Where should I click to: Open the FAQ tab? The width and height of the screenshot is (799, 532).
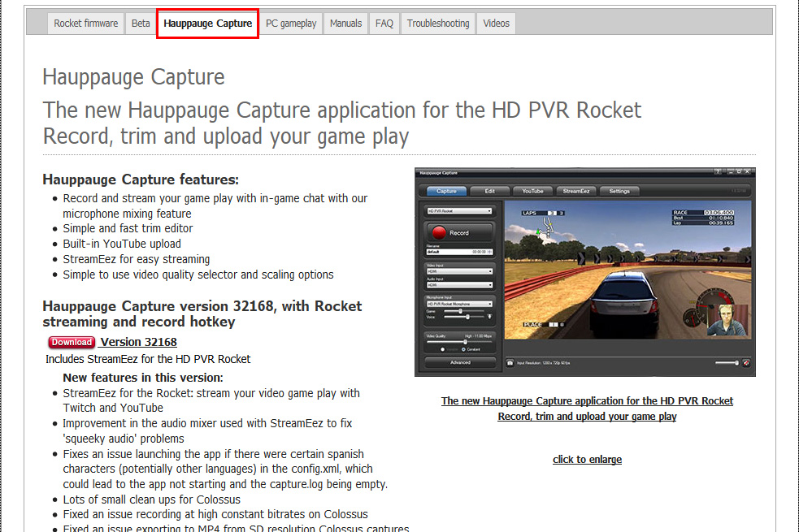[x=384, y=24]
